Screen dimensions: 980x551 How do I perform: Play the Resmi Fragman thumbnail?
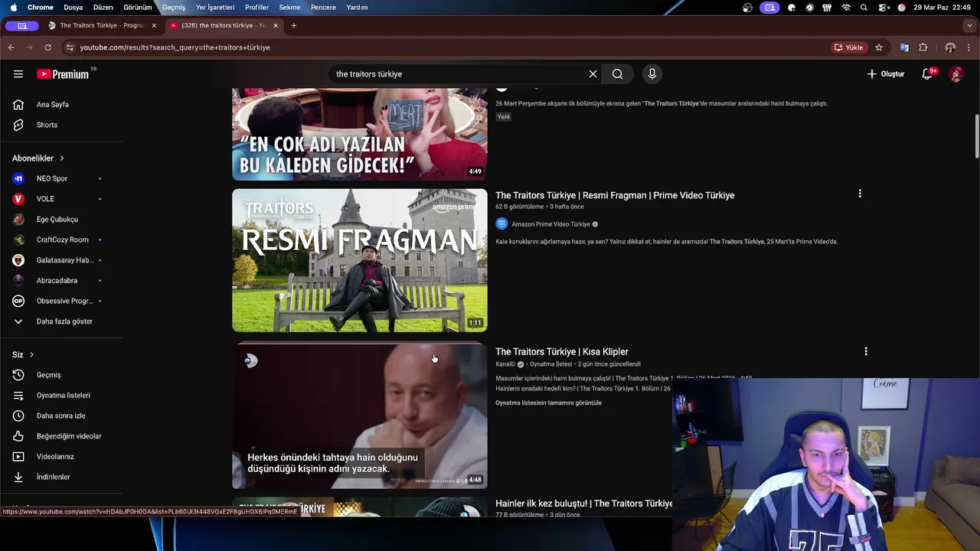(360, 261)
